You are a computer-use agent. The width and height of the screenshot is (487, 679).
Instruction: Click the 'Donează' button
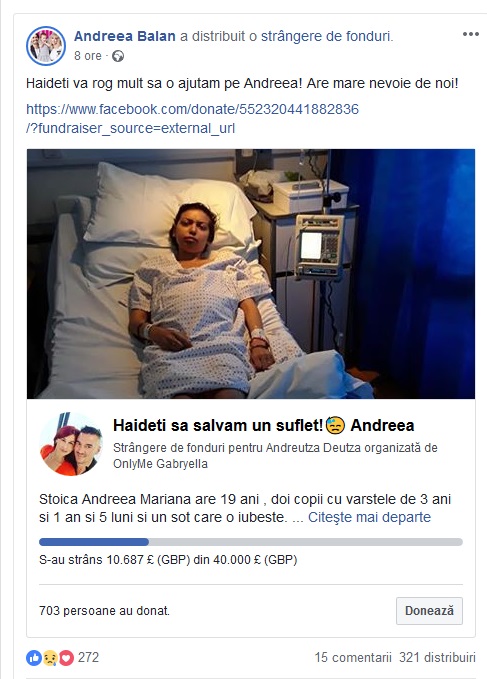[x=429, y=611]
